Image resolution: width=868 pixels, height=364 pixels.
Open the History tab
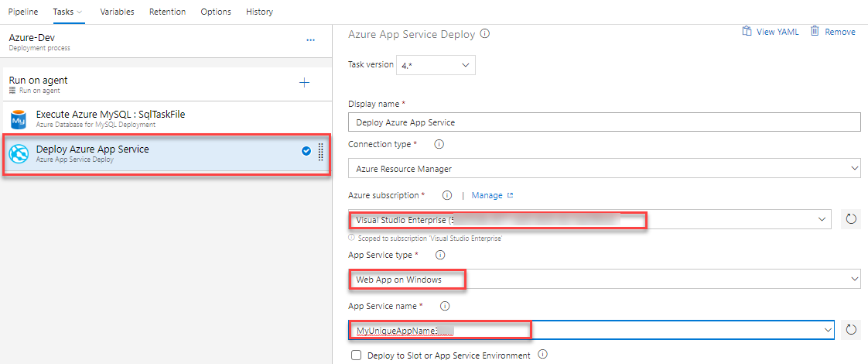pyautogui.click(x=260, y=12)
